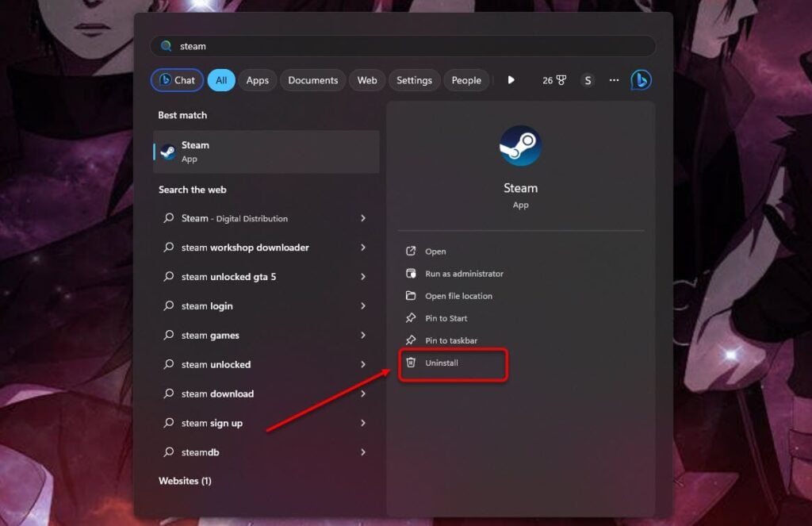Open the S account avatar

588,80
